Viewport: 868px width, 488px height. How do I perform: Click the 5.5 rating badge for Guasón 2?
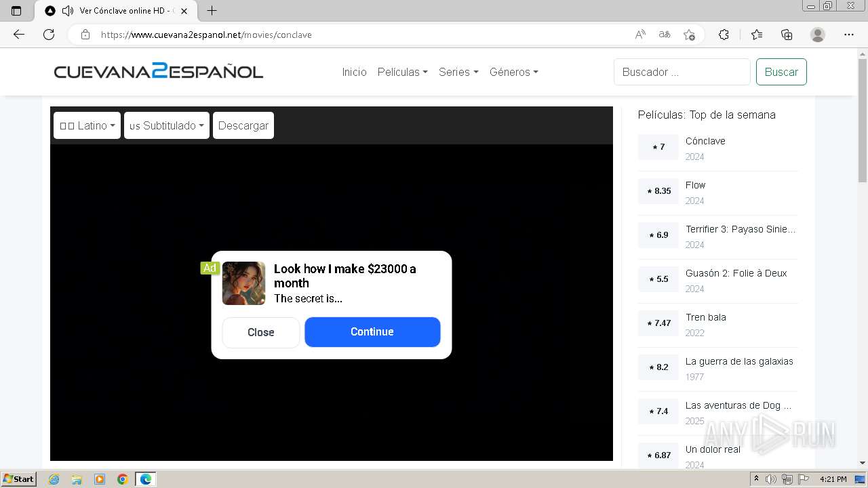coord(658,279)
